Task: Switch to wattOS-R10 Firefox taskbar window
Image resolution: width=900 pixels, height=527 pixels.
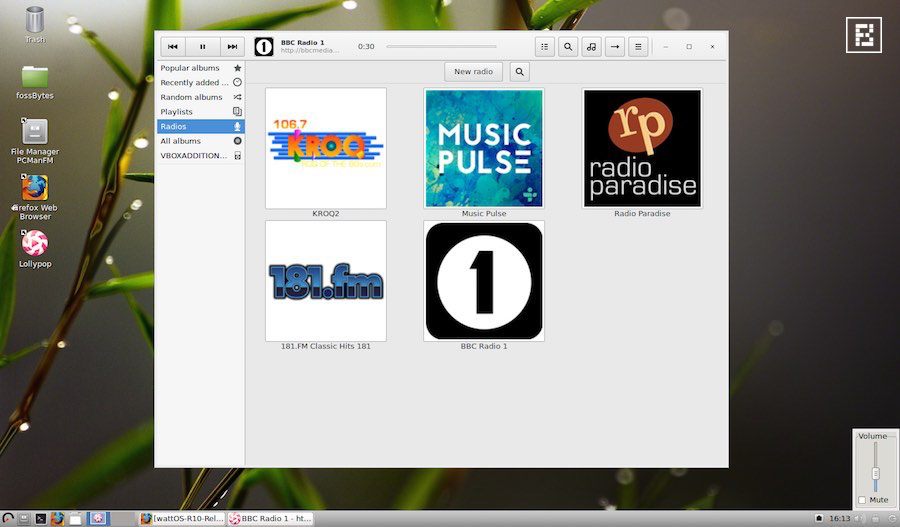Action: tap(183, 519)
